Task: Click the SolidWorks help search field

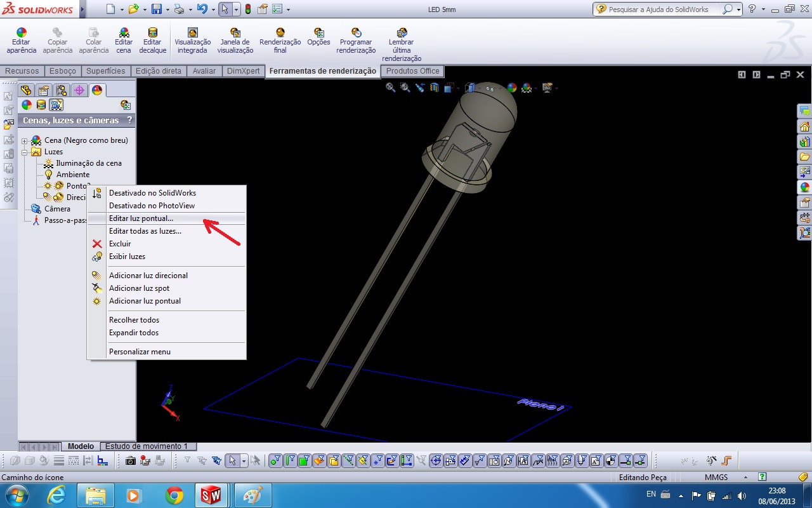Action: click(x=664, y=10)
